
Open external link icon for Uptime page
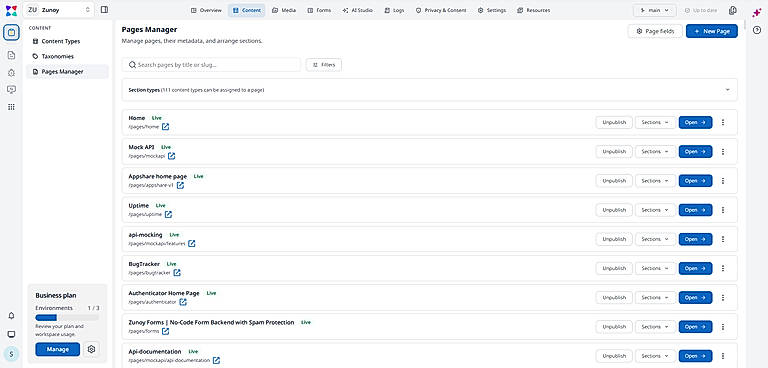coord(168,214)
